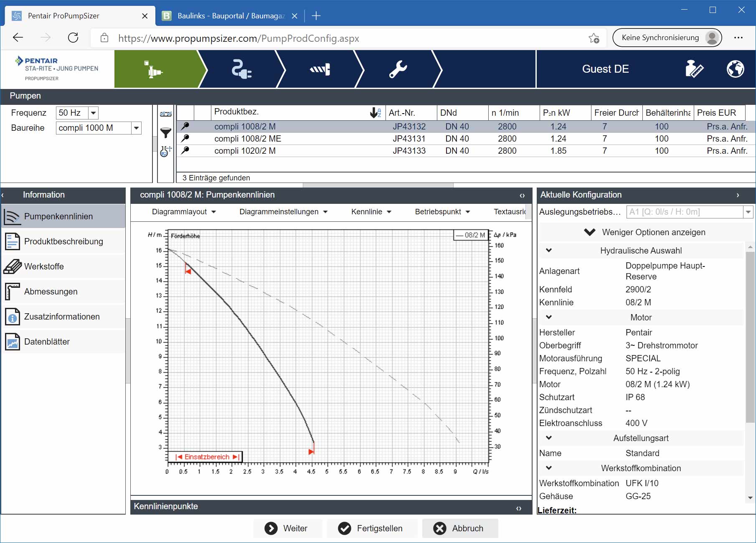Open the Pumpenkennlinien section
The width and height of the screenshot is (756, 543).
[x=64, y=216]
